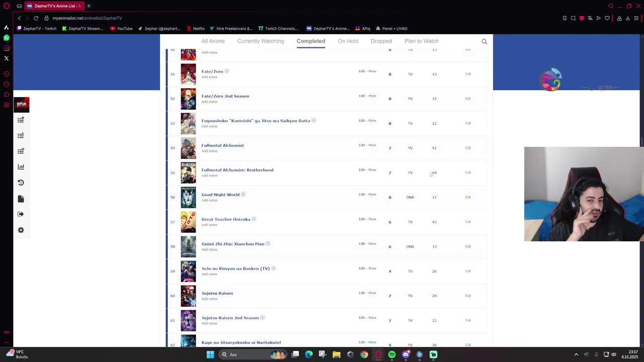Click the info bubble beside Fate/Zero title
Viewport: 644px width, 362px height.
click(227, 71)
